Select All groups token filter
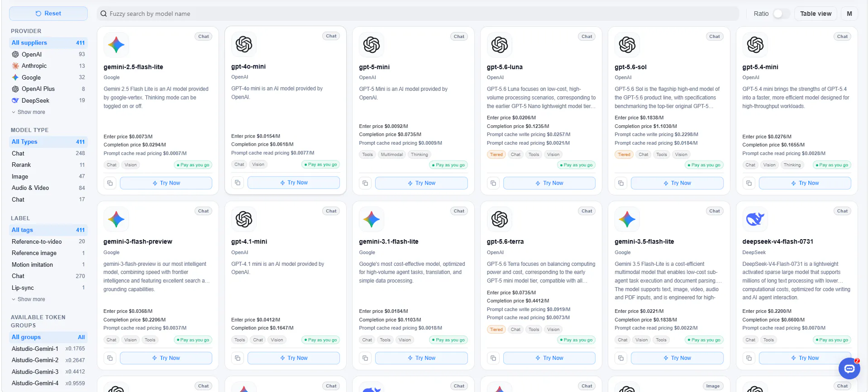 click(48, 337)
